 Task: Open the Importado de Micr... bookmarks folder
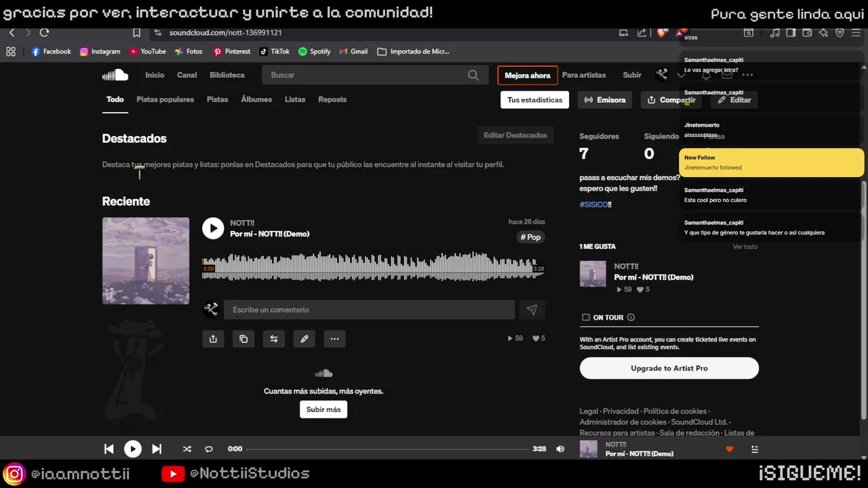coord(413,52)
